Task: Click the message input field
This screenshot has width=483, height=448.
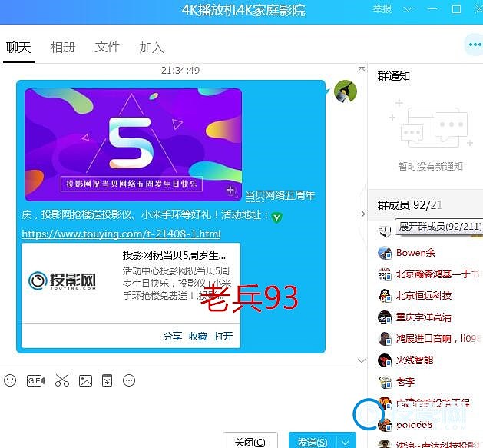Action: point(182,409)
